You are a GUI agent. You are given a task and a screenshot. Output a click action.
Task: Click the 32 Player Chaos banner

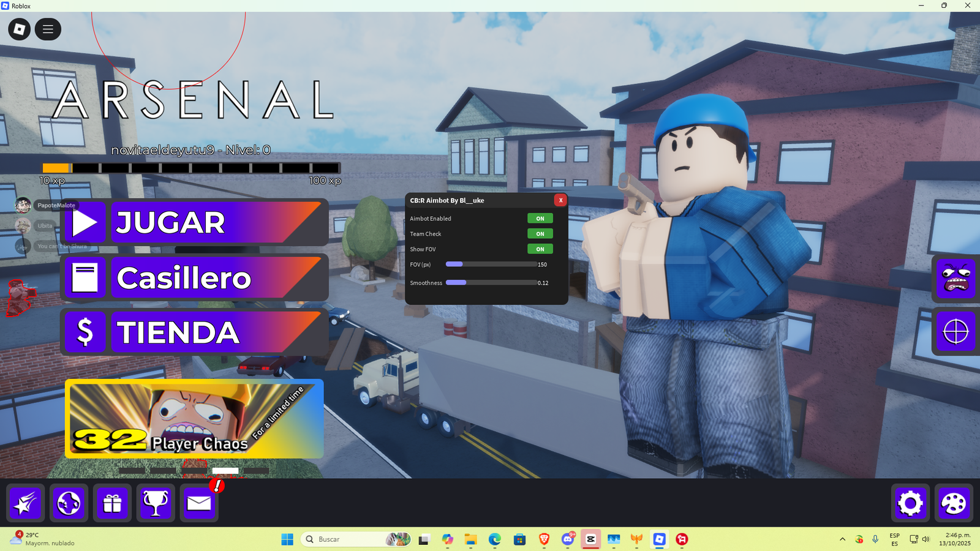click(x=194, y=419)
